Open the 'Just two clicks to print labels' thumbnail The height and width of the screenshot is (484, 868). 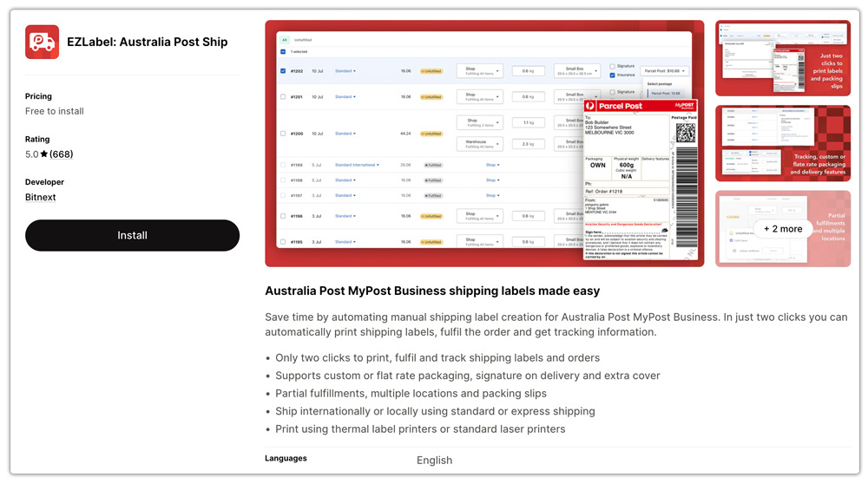click(x=783, y=58)
